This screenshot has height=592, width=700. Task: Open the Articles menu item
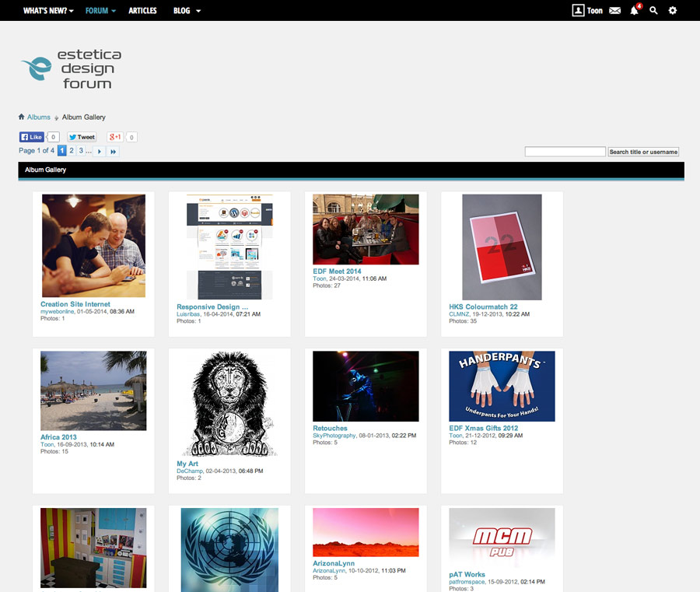(142, 10)
